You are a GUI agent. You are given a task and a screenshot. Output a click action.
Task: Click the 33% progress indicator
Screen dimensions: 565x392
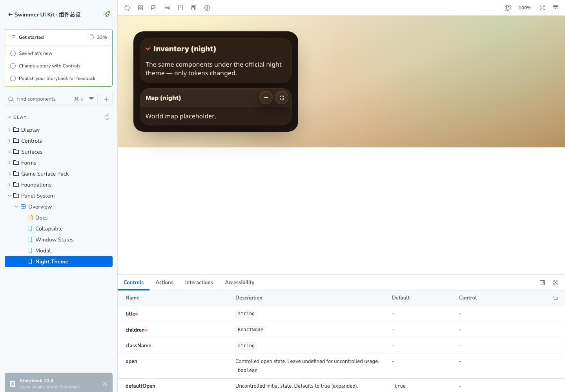[97, 37]
